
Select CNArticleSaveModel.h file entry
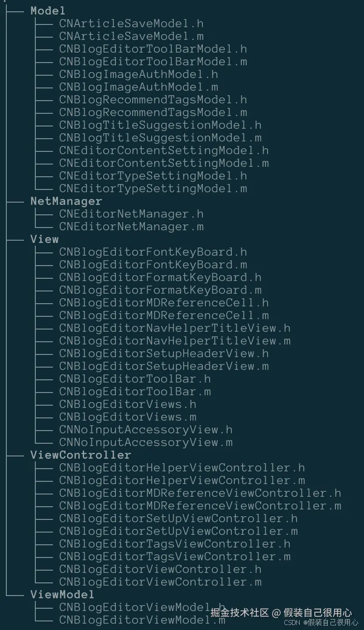[131, 23]
